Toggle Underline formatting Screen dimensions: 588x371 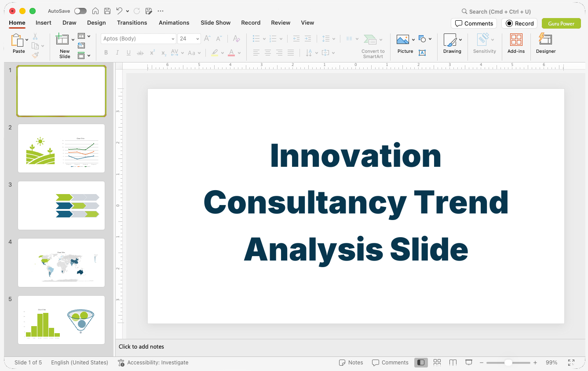(128, 53)
